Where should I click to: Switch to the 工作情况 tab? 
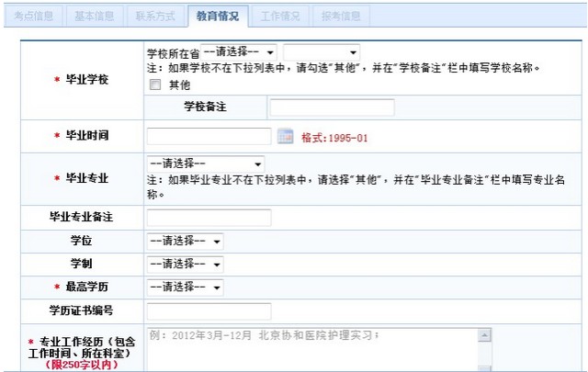tap(279, 16)
